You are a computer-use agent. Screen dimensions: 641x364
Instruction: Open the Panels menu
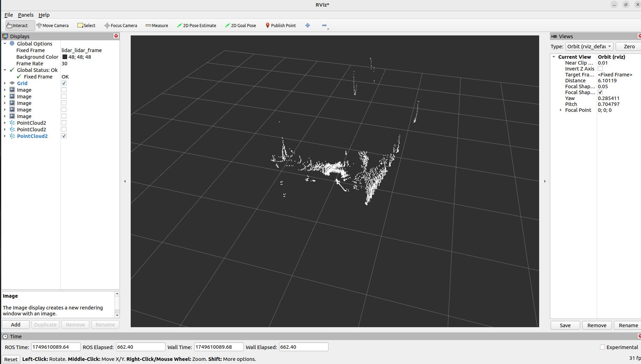(x=25, y=15)
